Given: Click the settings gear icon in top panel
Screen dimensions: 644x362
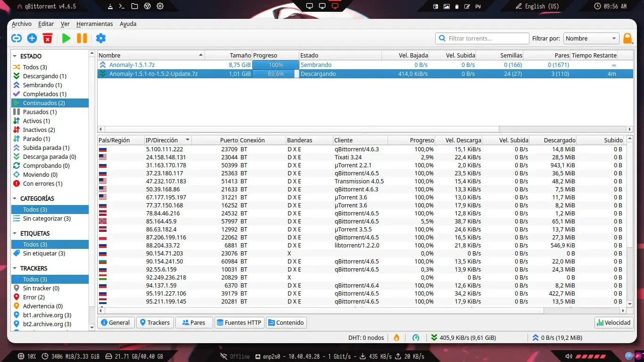Looking at the screenshot, I should click(x=160, y=6).
